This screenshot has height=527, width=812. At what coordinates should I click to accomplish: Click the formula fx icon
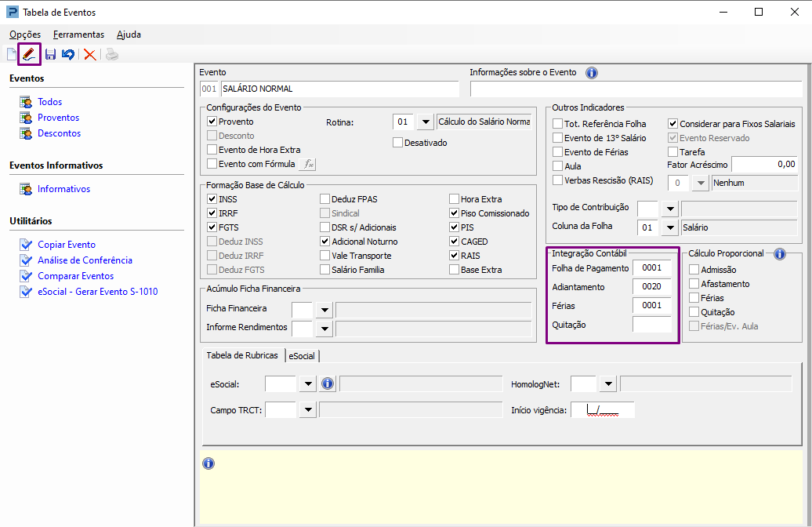click(308, 164)
